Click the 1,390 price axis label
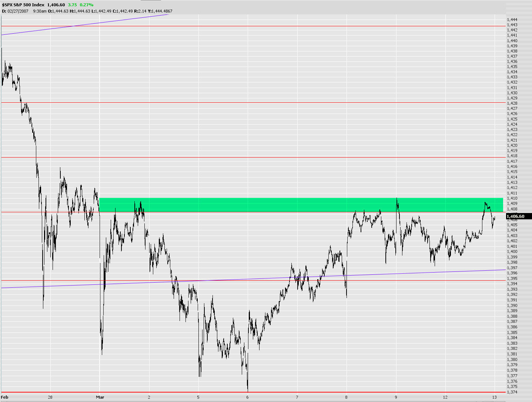The height and width of the screenshot is (402, 532). pyautogui.click(x=512, y=305)
